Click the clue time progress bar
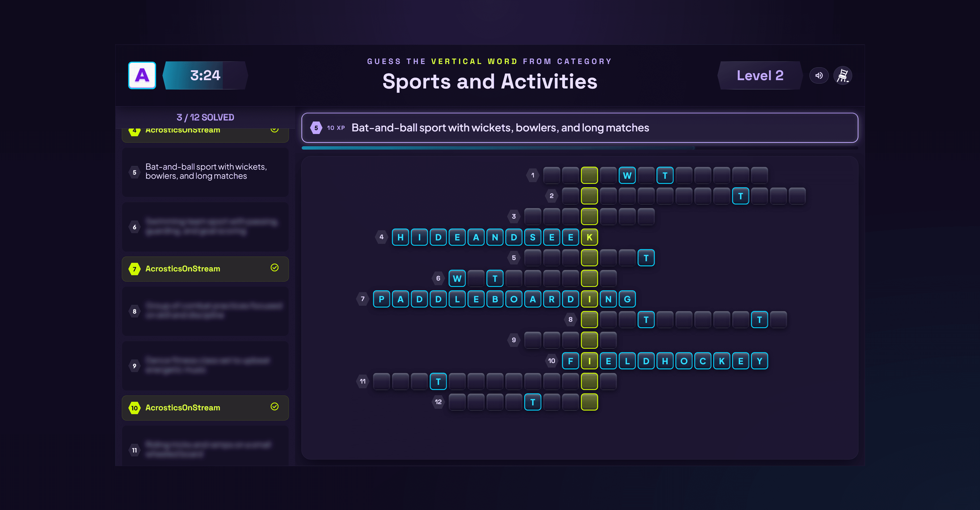This screenshot has width=980, height=510. [580, 148]
